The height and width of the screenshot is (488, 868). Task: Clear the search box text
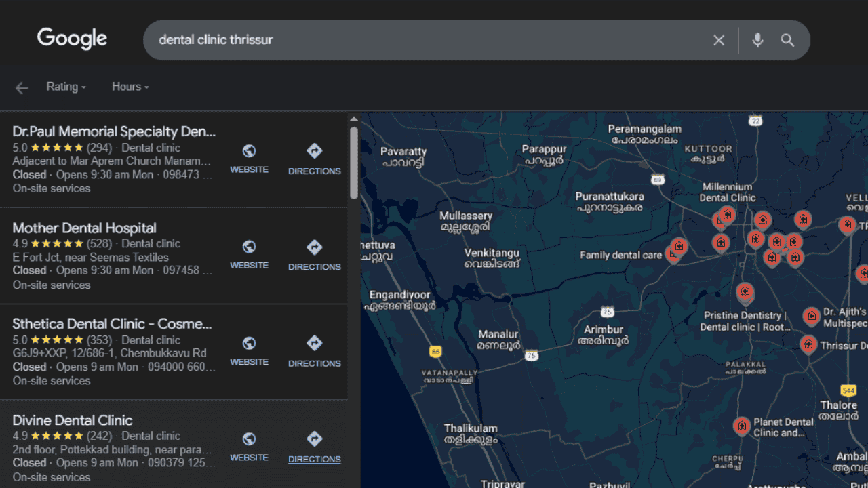(x=719, y=41)
